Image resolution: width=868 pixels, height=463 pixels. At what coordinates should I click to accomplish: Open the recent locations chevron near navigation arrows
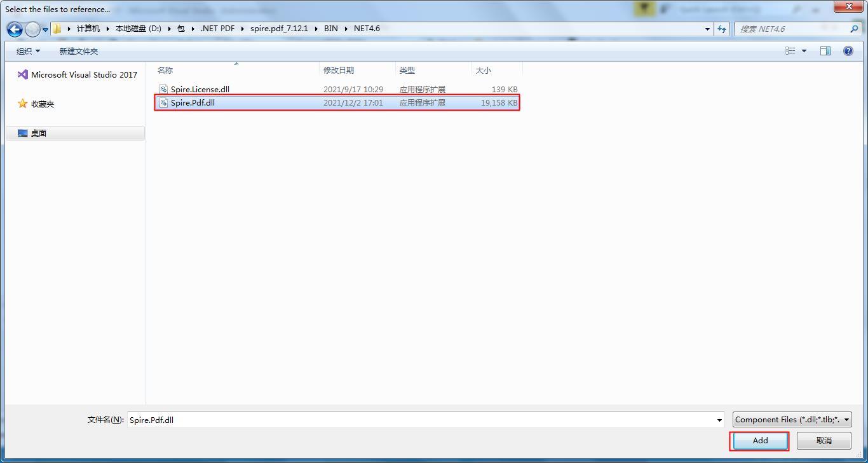tap(44, 29)
